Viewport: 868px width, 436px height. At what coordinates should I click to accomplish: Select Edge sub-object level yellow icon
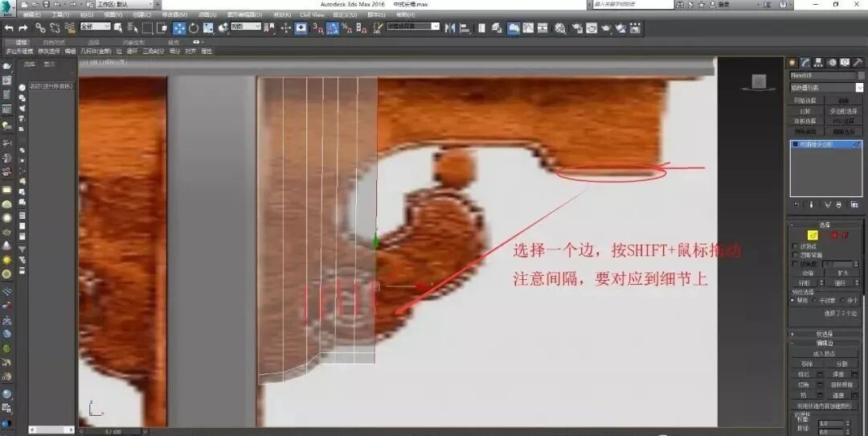[x=813, y=235]
